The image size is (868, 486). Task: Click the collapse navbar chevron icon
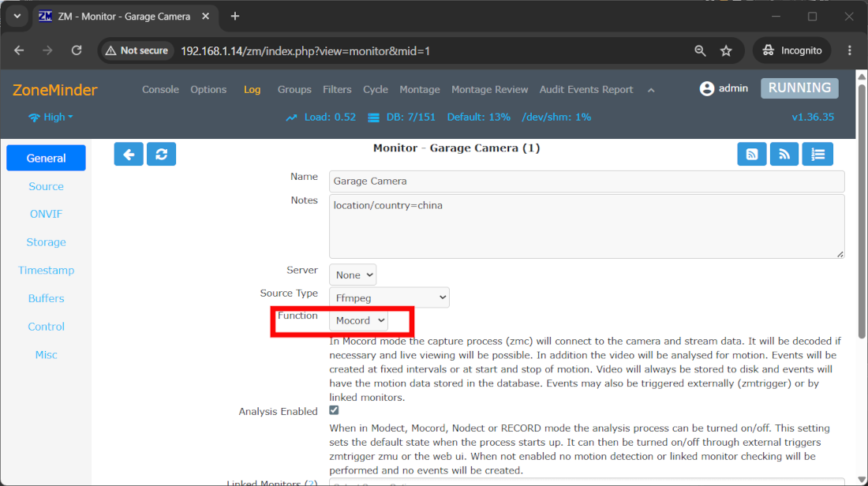pyautogui.click(x=651, y=90)
